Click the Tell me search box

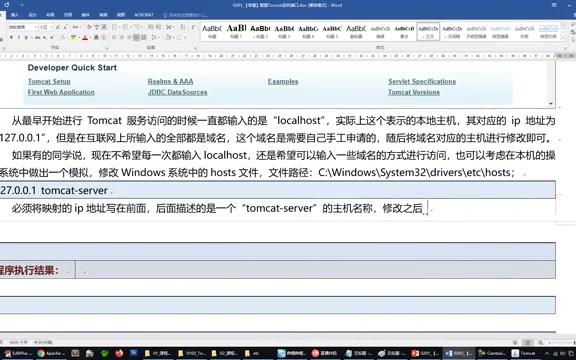tap(186, 15)
